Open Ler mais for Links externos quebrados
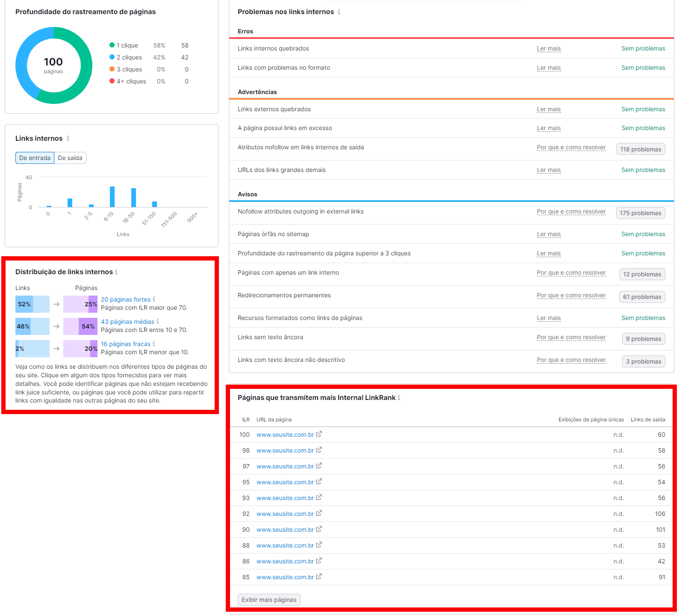 549,110
